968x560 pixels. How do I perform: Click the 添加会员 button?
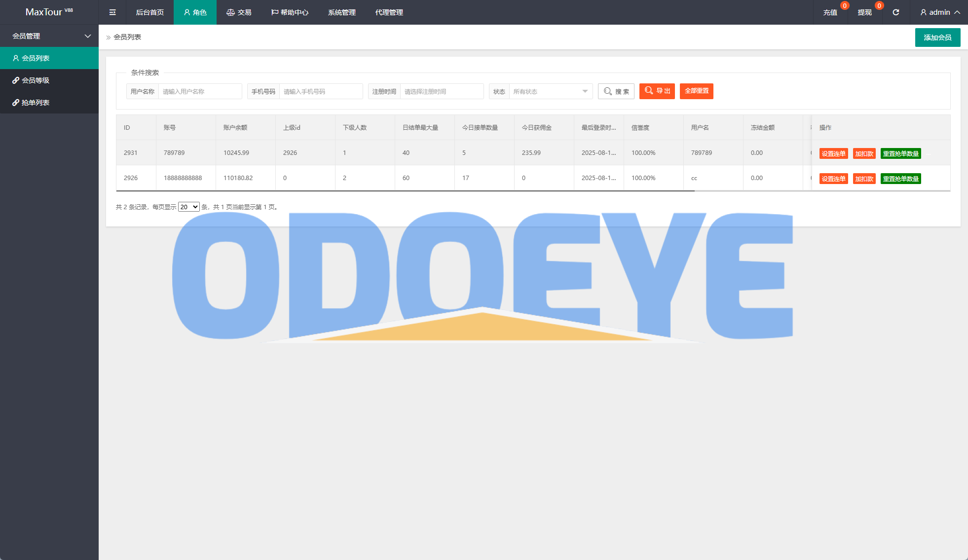point(937,37)
